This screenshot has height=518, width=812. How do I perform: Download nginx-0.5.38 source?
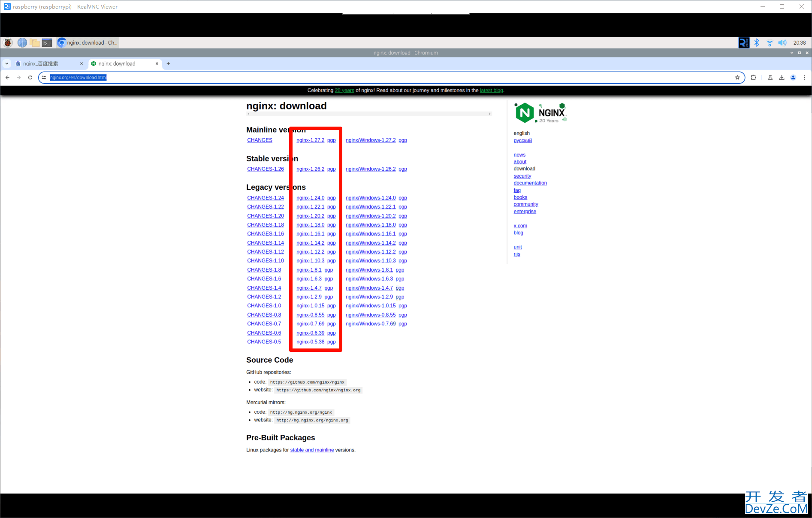click(x=310, y=342)
